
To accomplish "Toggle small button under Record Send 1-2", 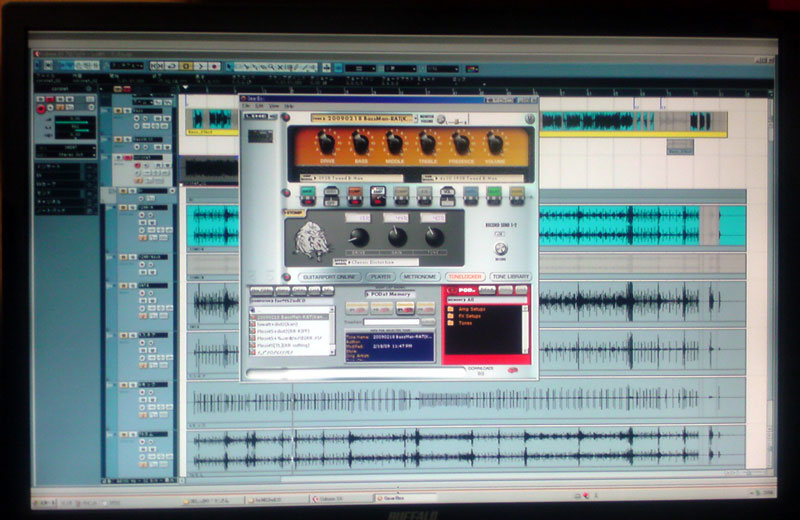I will 501,234.
